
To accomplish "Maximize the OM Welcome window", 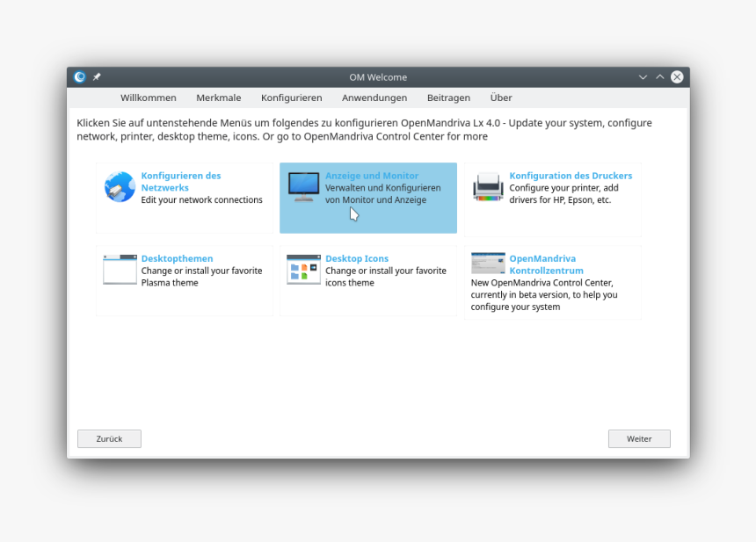I will click(x=659, y=77).
